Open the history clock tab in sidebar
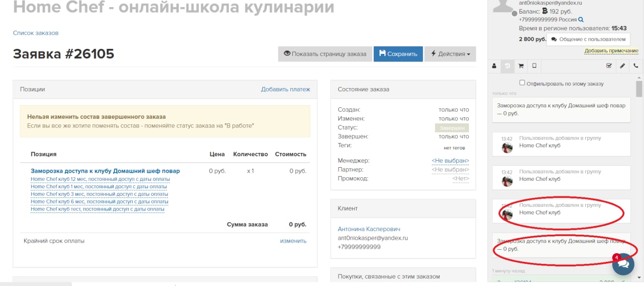 tap(508, 65)
